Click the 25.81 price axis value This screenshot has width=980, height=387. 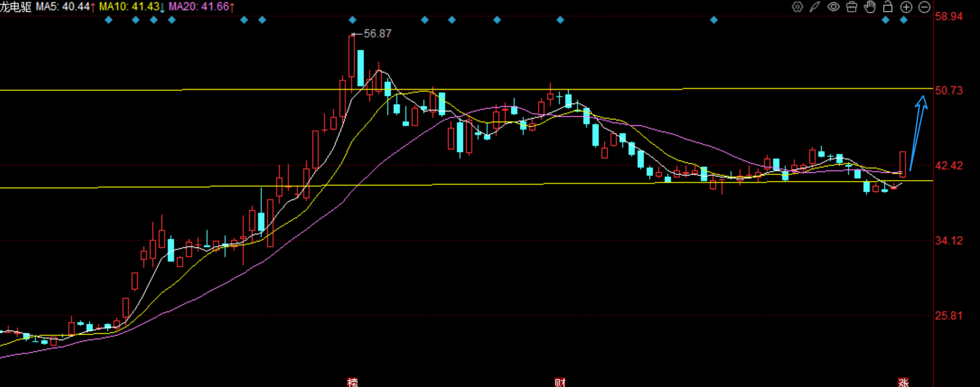949,316
